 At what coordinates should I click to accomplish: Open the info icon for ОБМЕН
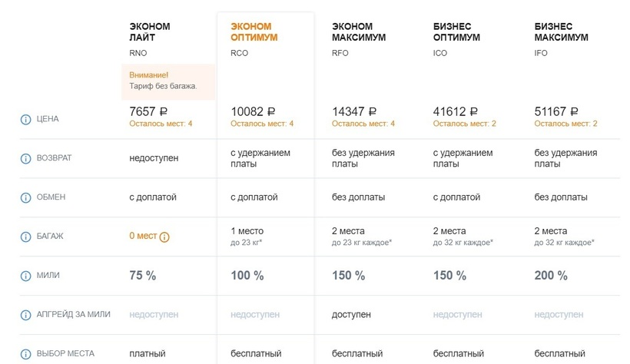tap(25, 197)
